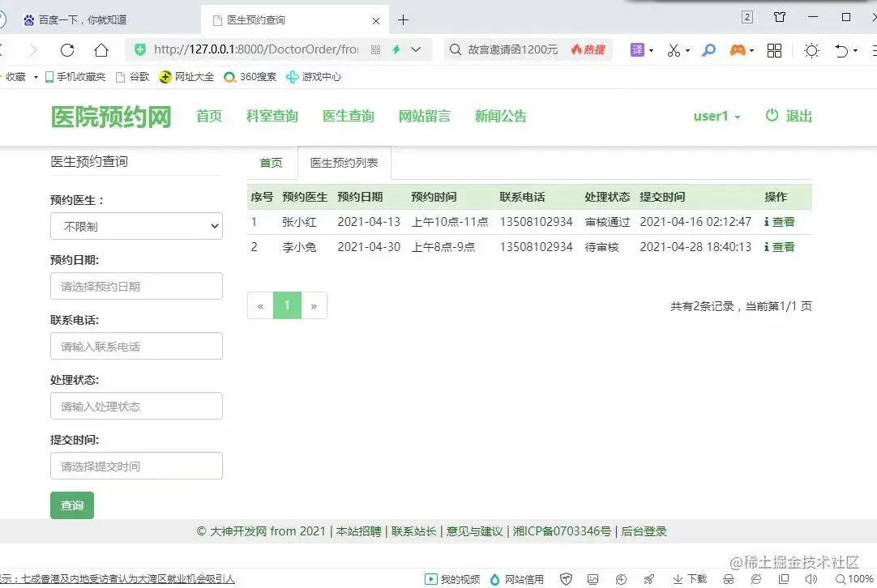Screen dimensions: 877x588
Task: Go to the browser home page icon
Action: click(x=101, y=50)
